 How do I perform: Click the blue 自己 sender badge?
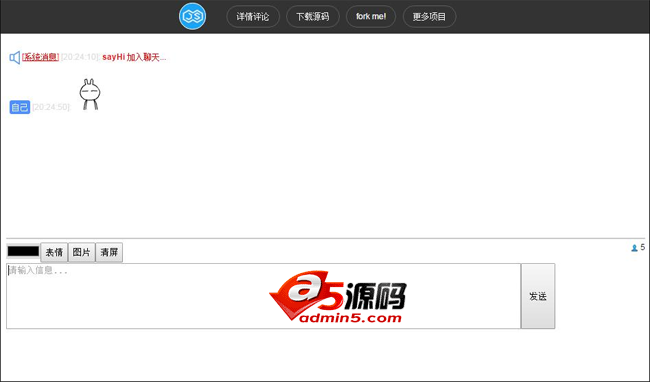click(19, 107)
